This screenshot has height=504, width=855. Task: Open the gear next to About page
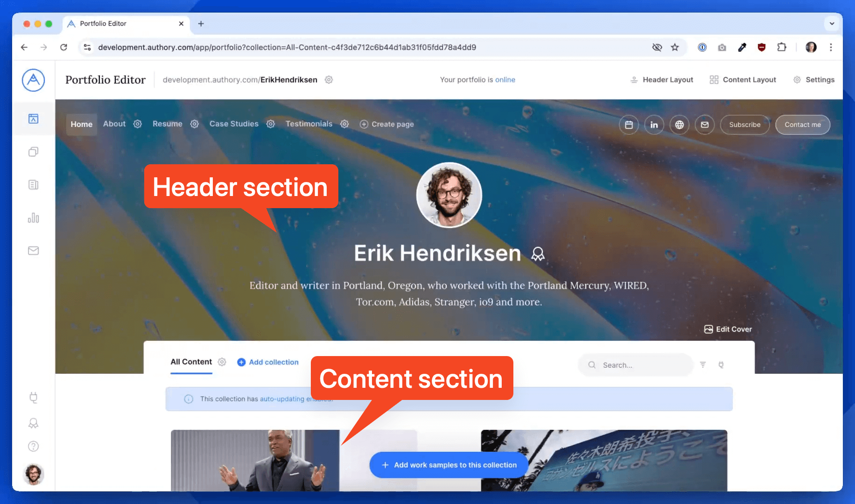[x=137, y=124]
